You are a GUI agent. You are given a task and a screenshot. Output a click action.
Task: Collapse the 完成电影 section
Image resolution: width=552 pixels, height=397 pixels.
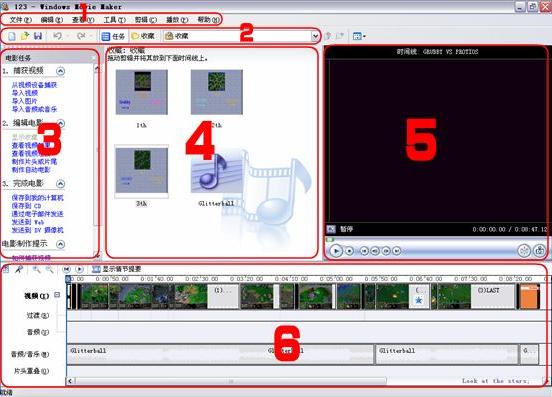[61, 184]
